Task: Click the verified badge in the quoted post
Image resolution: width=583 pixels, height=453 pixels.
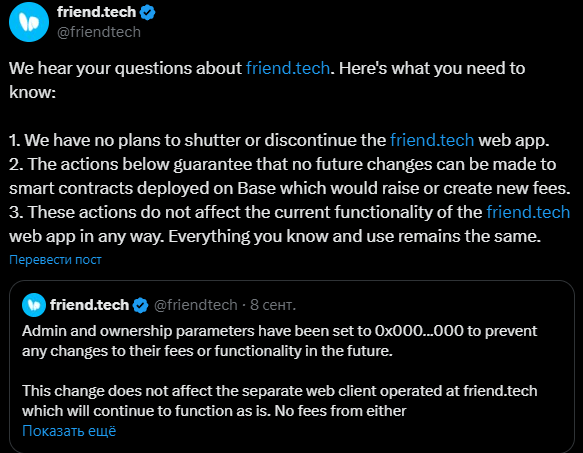Action: [141, 305]
